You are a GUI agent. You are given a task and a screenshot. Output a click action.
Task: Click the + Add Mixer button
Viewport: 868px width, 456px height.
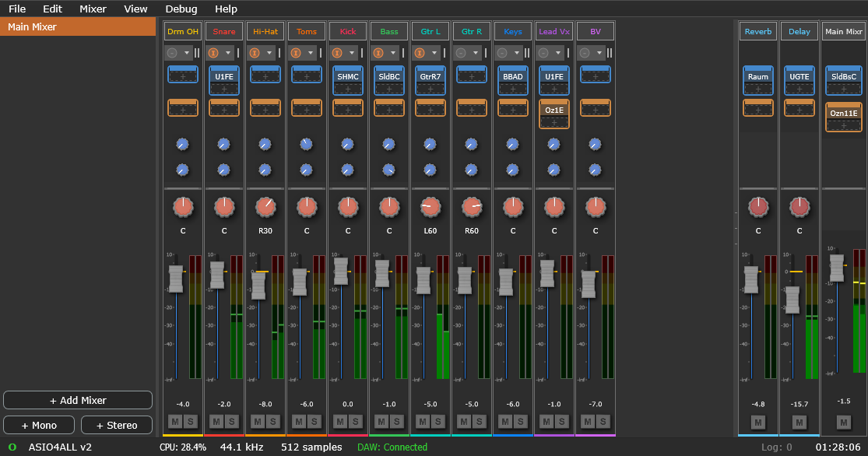point(78,400)
